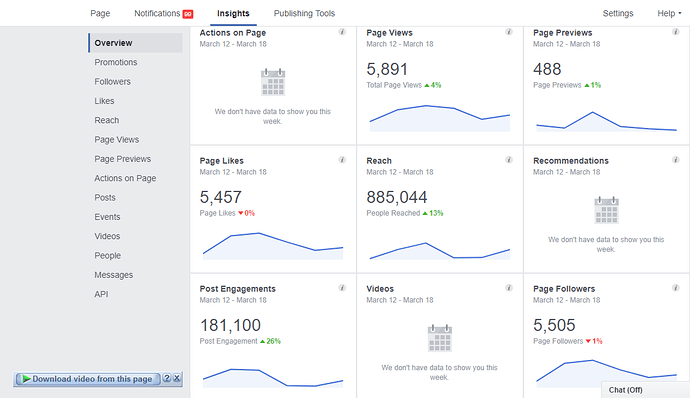The image size is (690, 398).
Task: Click calendar icon in Actions on Page card
Action: [273, 82]
